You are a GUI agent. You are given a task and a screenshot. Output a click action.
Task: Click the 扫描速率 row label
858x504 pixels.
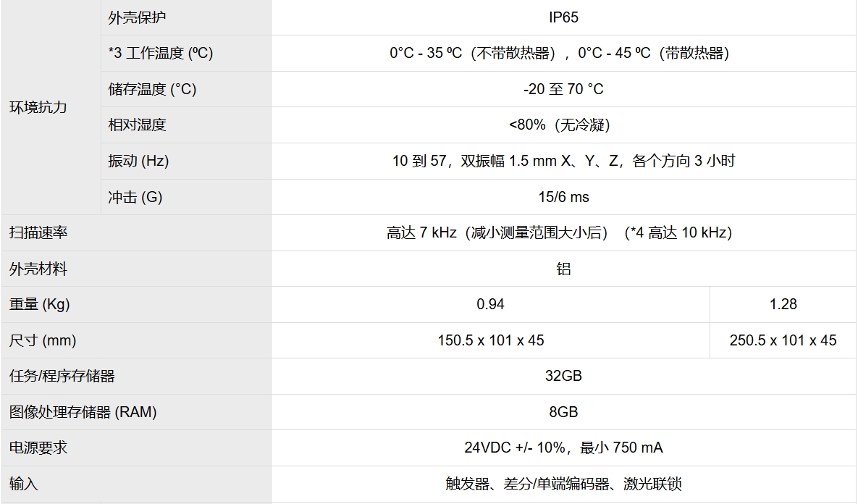point(38,232)
